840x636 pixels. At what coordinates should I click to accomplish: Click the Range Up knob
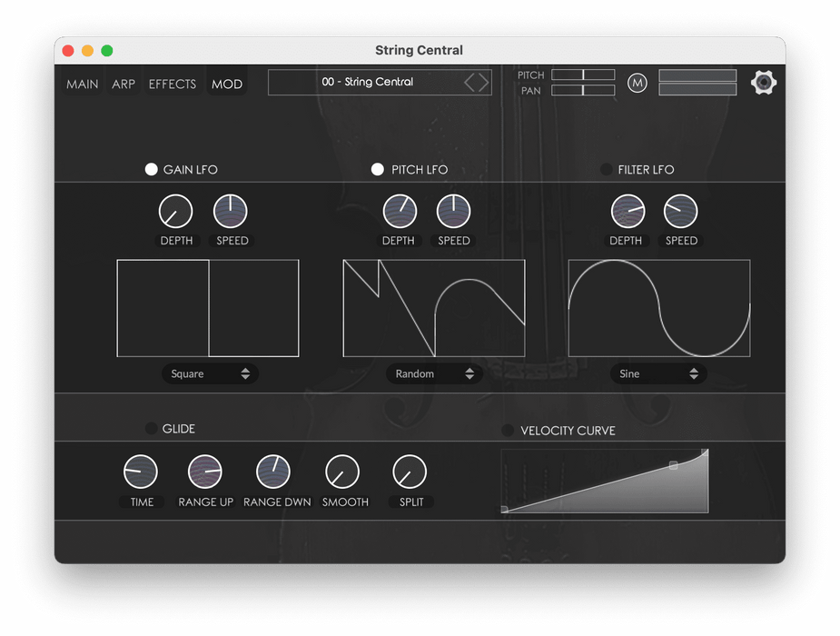click(205, 472)
